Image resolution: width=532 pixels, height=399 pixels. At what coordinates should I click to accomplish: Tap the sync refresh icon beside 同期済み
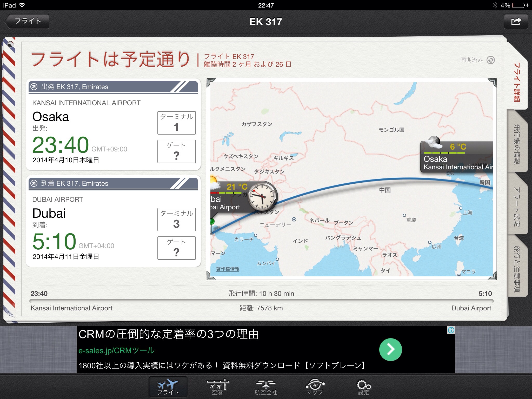pyautogui.click(x=490, y=60)
